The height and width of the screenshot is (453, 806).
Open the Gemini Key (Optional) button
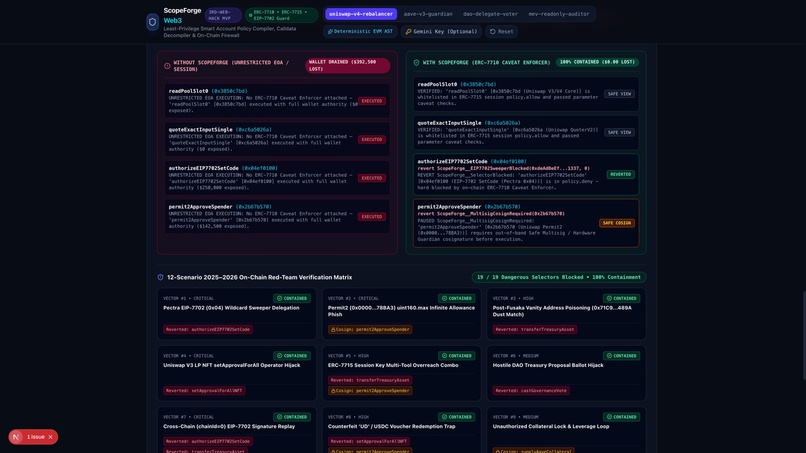click(x=441, y=32)
